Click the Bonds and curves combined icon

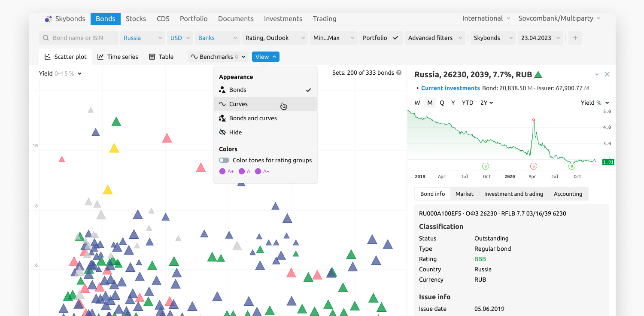tap(222, 118)
